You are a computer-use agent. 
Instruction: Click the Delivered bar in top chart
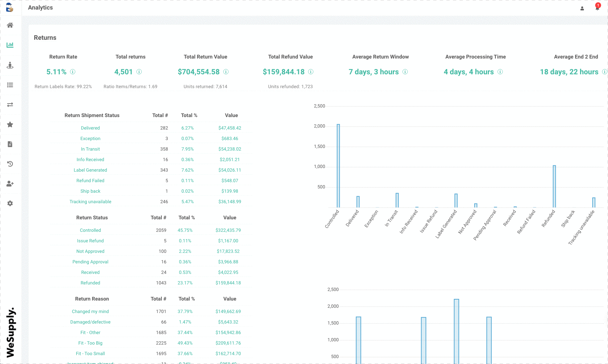(x=358, y=202)
